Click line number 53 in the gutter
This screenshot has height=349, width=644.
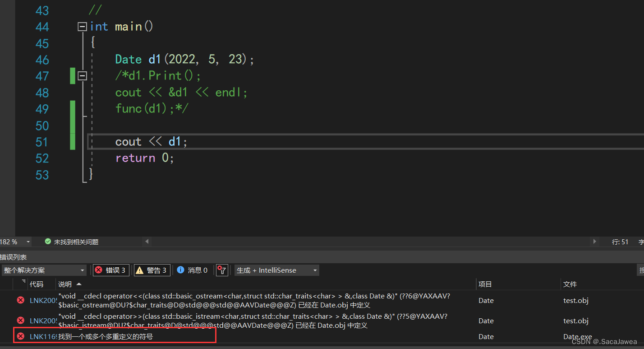[x=42, y=175]
